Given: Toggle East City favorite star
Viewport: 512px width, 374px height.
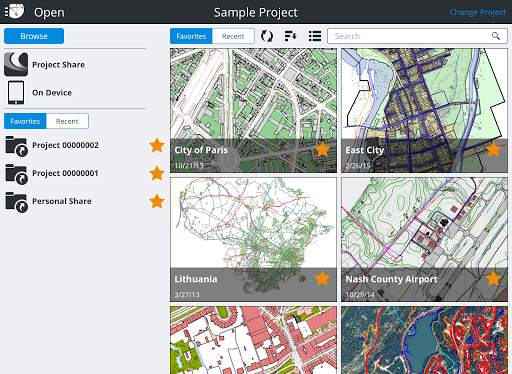Looking at the screenshot, I should [x=493, y=150].
